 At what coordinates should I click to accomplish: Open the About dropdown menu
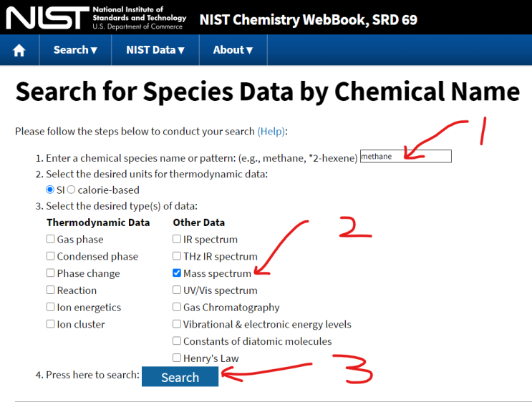point(233,50)
